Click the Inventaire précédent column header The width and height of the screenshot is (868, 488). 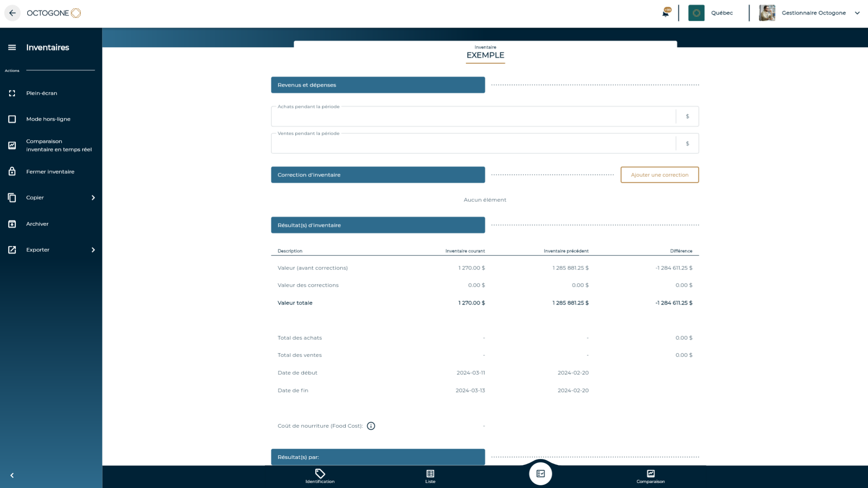tap(566, 251)
